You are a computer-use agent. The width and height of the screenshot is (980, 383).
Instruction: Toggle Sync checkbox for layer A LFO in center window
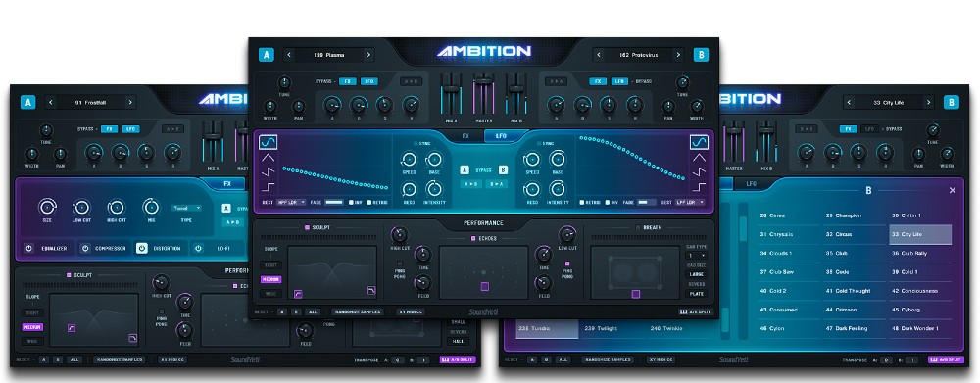[x=416, y=144]
